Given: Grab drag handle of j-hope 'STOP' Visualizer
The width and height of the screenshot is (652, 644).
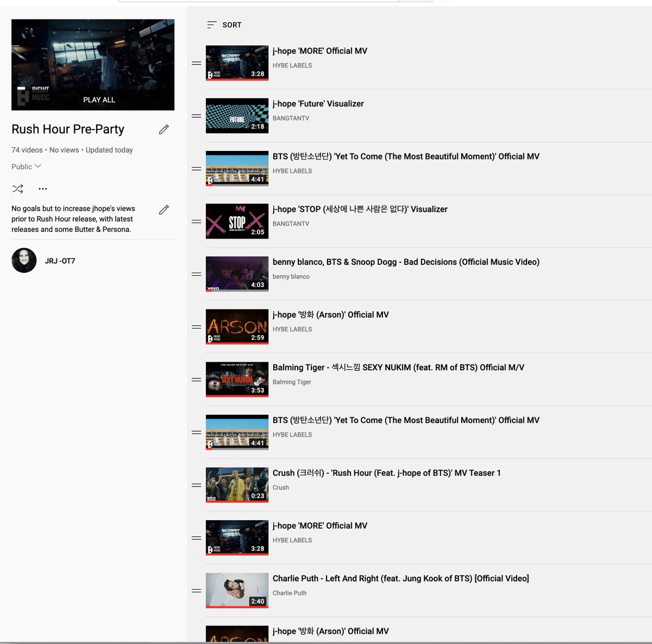Looking at the screenshot, I should click(197, 222).
